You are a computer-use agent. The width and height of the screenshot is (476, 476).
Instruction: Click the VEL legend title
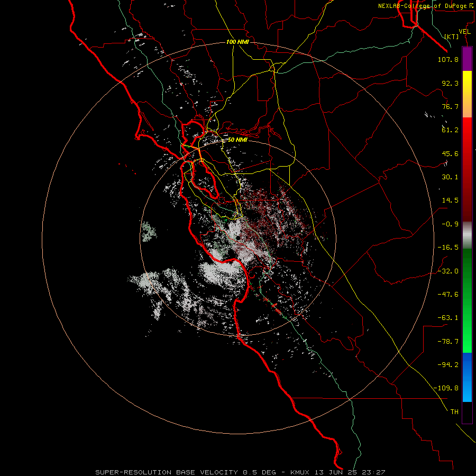point(465,32)
